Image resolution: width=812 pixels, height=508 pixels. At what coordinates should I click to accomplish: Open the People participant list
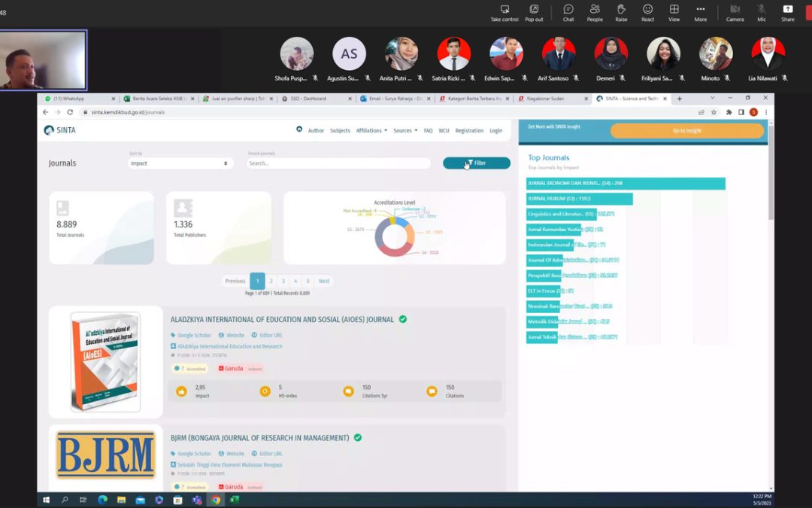click(595, 13)
